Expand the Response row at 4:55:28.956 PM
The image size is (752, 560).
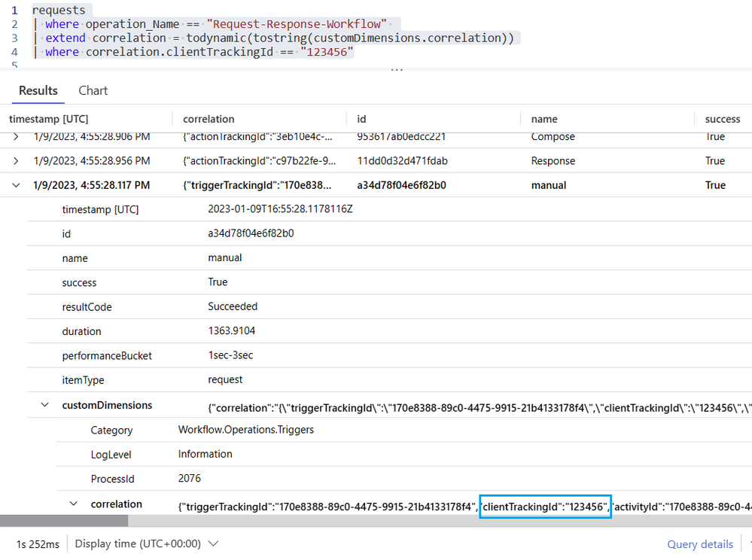click(16, 160)
